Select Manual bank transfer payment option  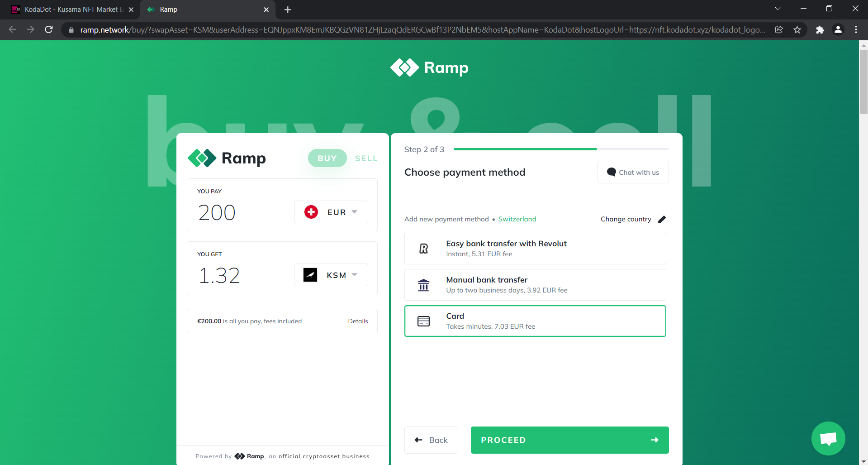coord(535,285)
